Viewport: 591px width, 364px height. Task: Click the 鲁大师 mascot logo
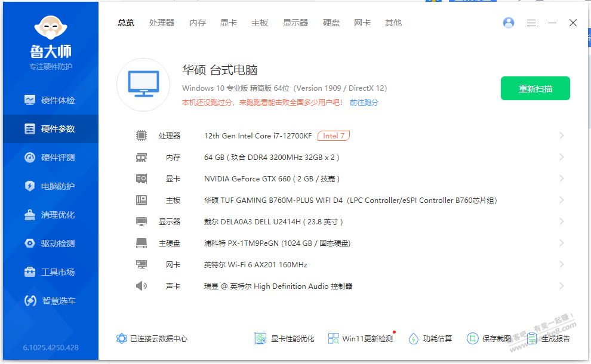tap(51, 27)
